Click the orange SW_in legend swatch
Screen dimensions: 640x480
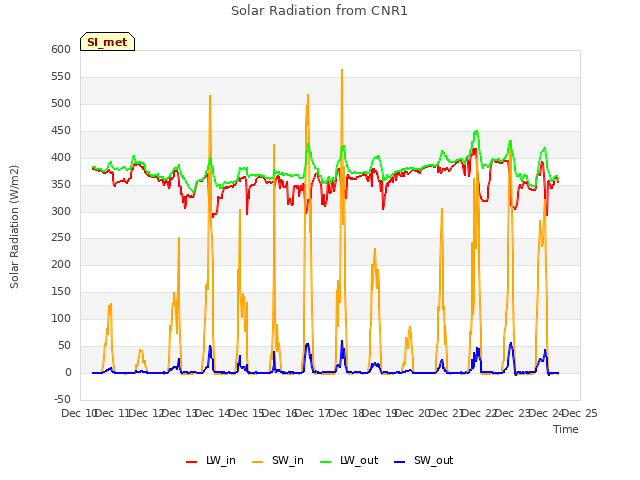(258, 462)
